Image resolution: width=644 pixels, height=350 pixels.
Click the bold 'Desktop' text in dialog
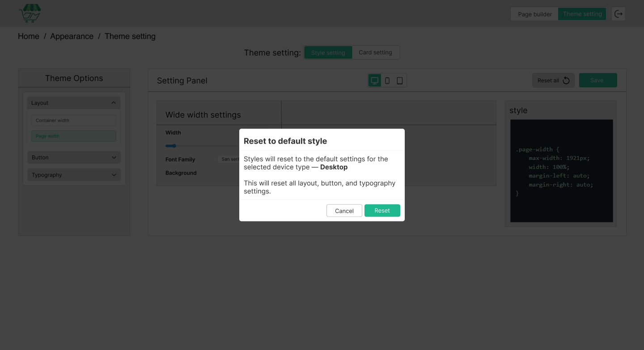(x=334, y=167)
